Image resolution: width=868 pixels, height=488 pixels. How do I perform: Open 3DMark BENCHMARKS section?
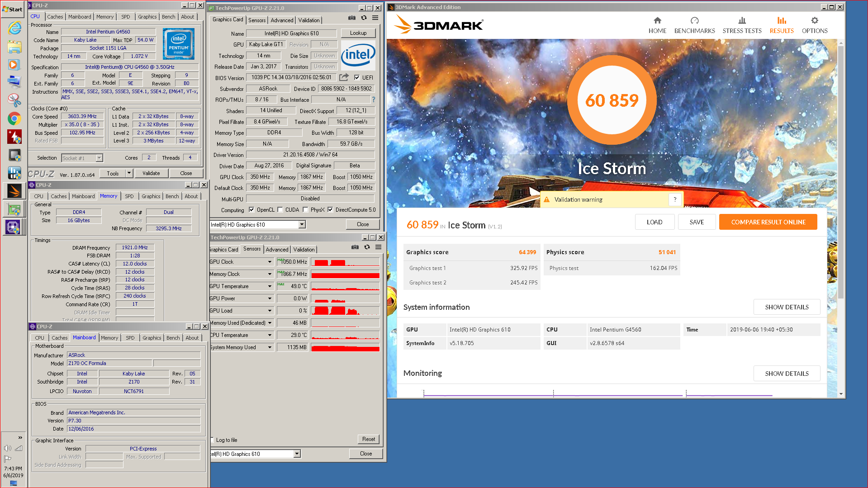(x=694, y=26)
